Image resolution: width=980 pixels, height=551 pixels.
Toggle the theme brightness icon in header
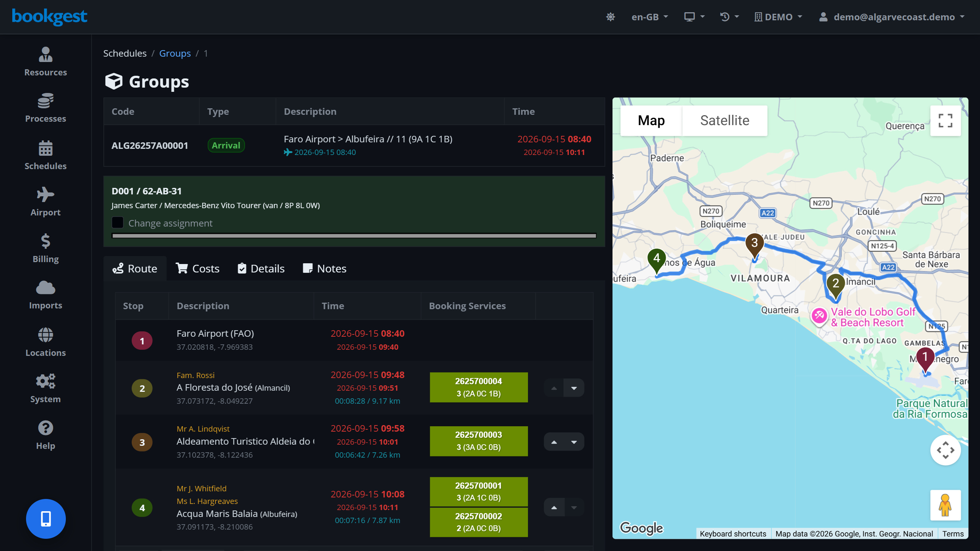tap(611, 17)
